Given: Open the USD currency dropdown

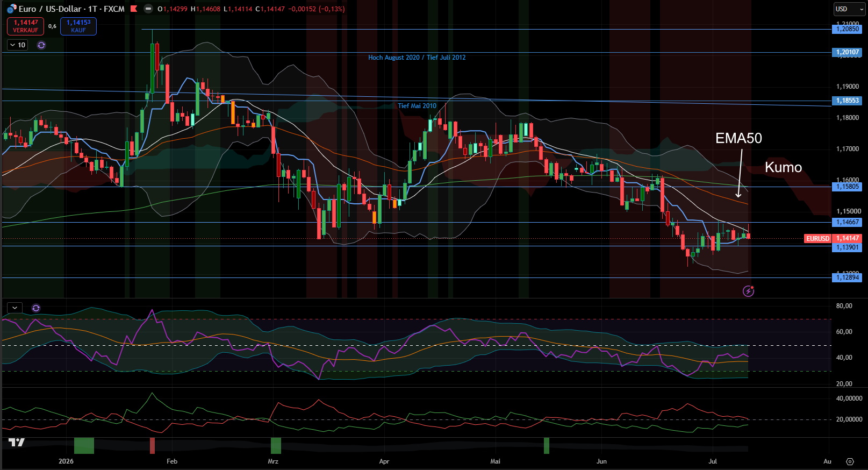Looking at the screenshot, I should coord(849,9).
